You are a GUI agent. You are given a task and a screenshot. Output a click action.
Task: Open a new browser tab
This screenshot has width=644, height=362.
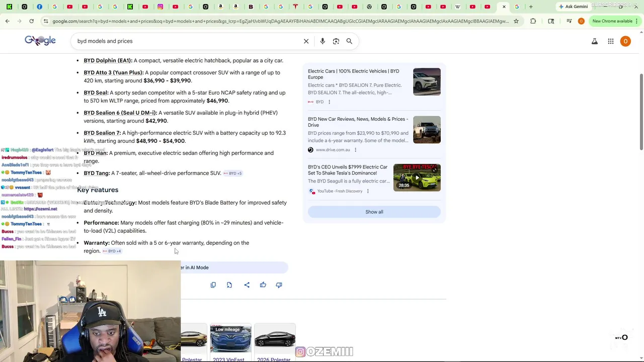tap(531, 7)
